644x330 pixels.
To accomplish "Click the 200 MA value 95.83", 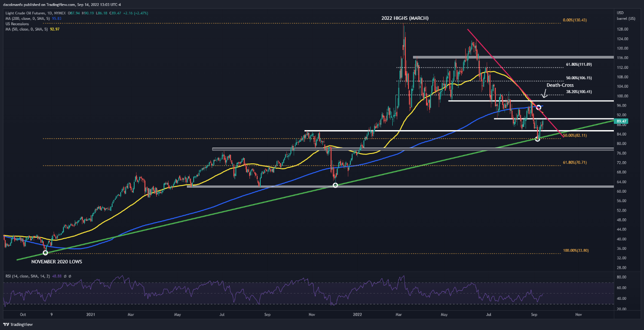I will click(56, 19).
